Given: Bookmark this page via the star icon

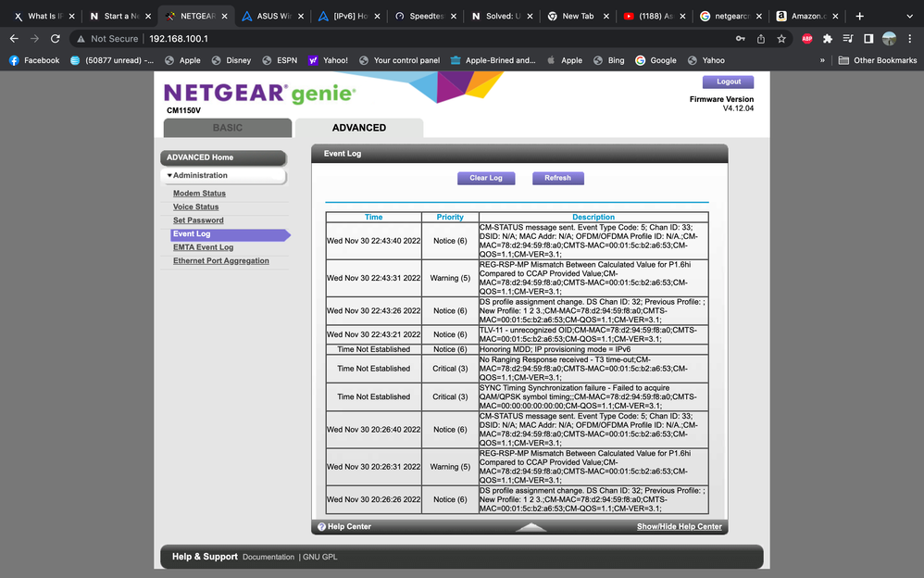Looking at the screenshot, I should [x=781, y=40].
